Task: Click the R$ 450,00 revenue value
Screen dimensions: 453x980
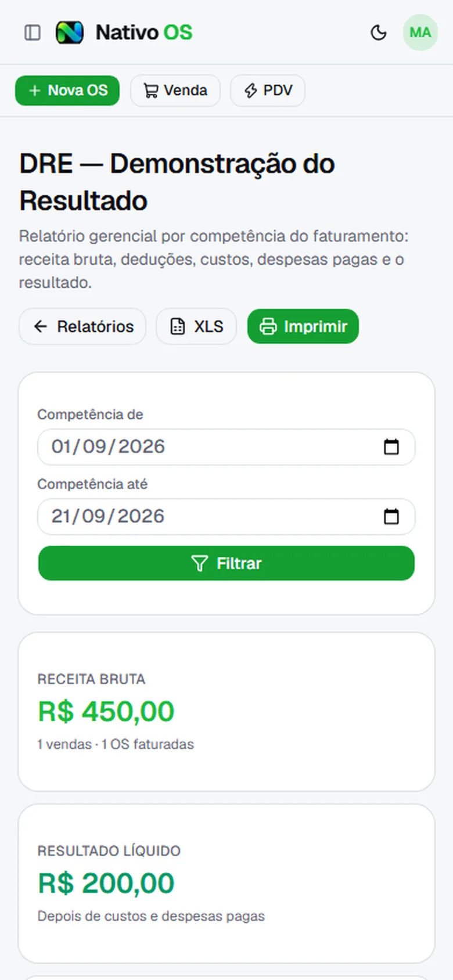Action: click(x=106, y=711)
